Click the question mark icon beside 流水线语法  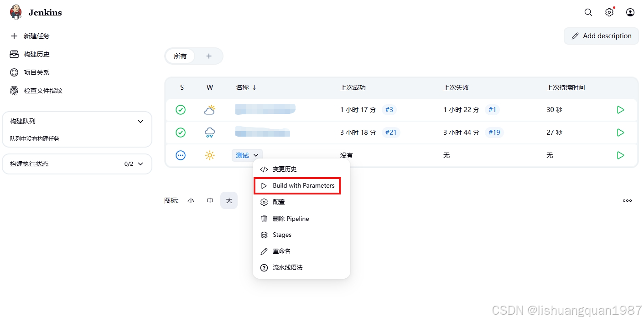click(264, 268)
